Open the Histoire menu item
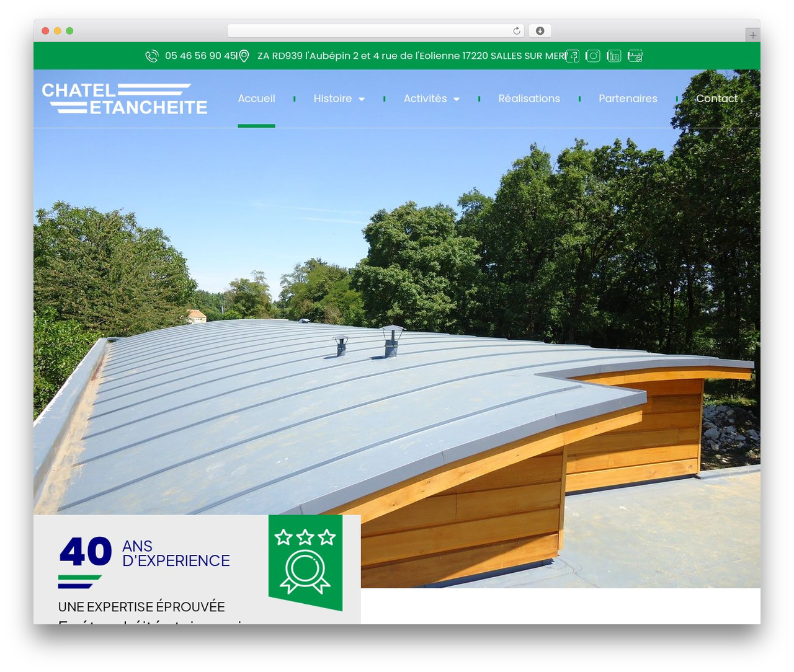This screenshot has height=672, width=794. [332, 99]
